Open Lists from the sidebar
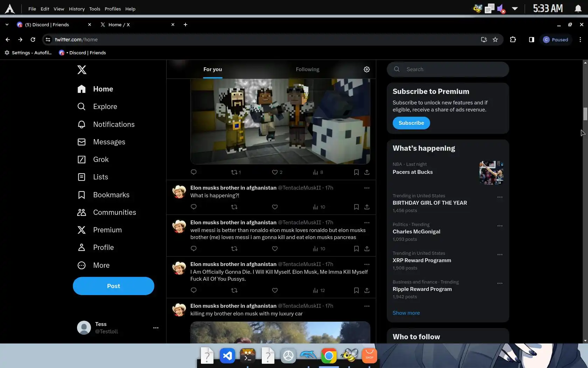This screenshot has height=368, width=588. tap(93, 177)
